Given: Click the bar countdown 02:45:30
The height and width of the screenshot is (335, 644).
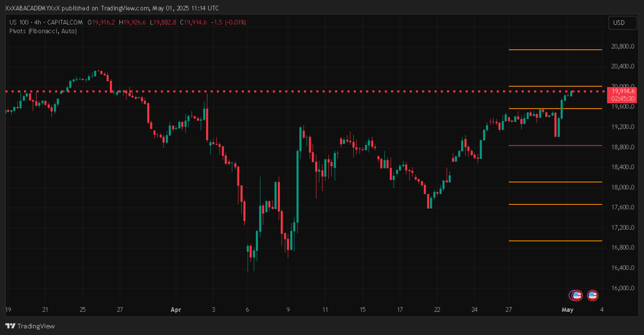Looking at the screenshot, I should [623, 98].
